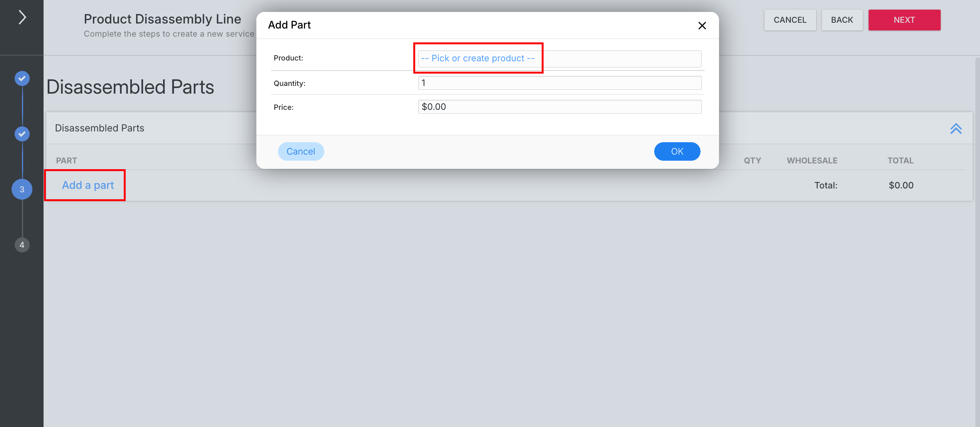Click the WHOLESALE column header
This screenshot has width=980, height=427.
click(812, 161)
